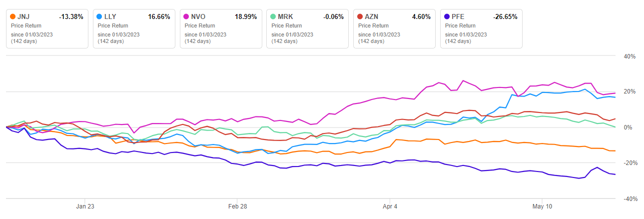The height and width of the screenshot is (219, 644).
Task: Select the JNJ ticker label
Action: tap(23, 16)
